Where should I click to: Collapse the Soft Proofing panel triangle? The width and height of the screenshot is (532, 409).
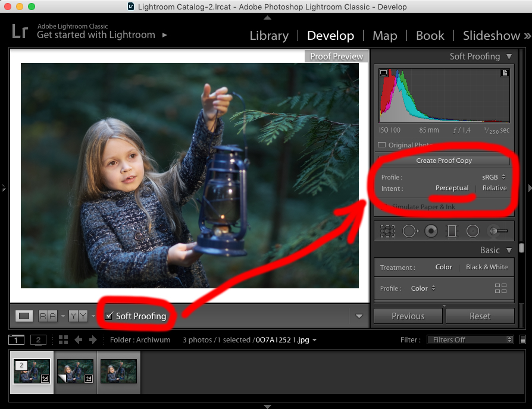pos(509,56)
